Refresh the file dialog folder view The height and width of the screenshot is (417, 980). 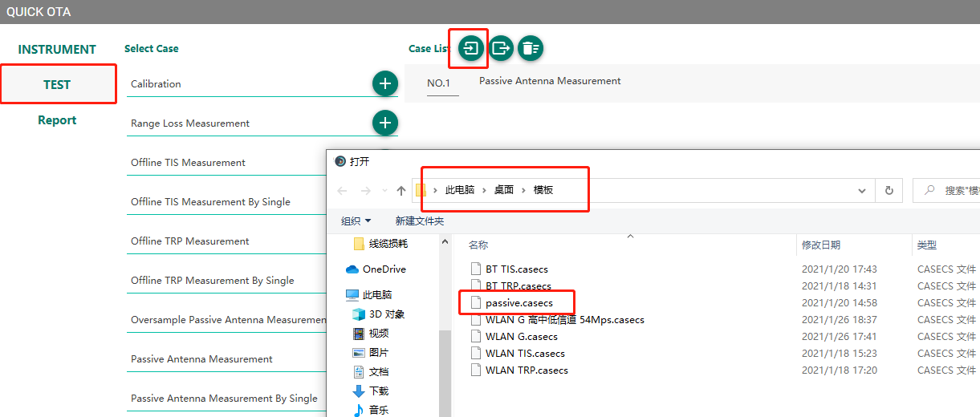pos(889,191)
